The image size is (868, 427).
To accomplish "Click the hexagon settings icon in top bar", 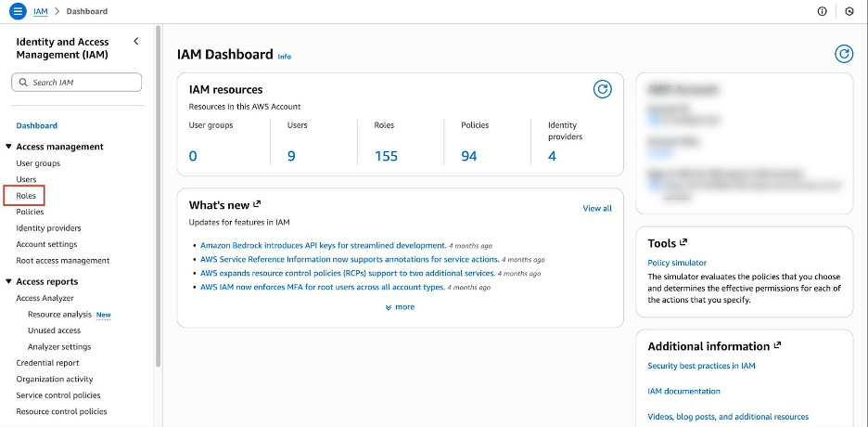I will 849,11.
